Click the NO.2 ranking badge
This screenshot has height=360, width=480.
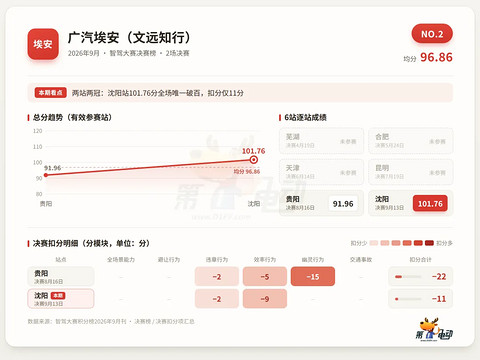(432, 34)
